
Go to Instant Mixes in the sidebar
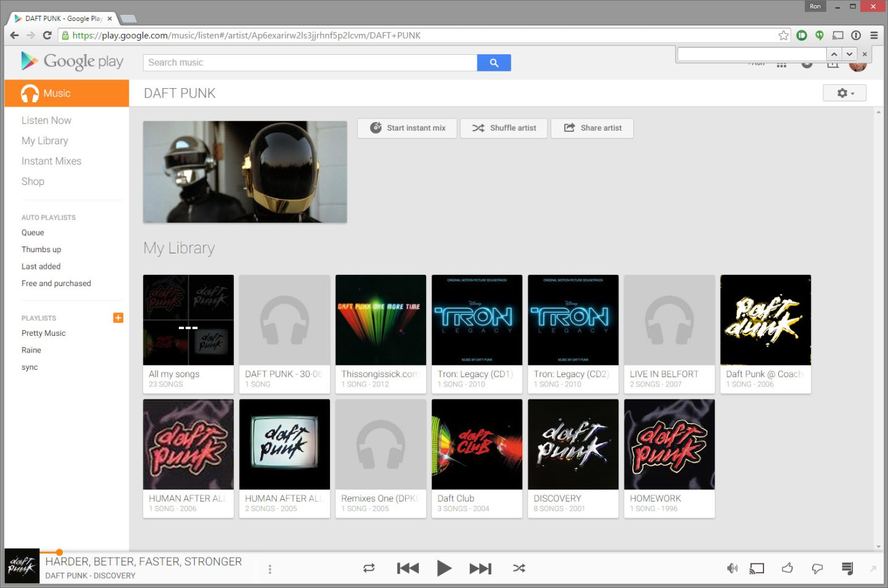point(51,161)
